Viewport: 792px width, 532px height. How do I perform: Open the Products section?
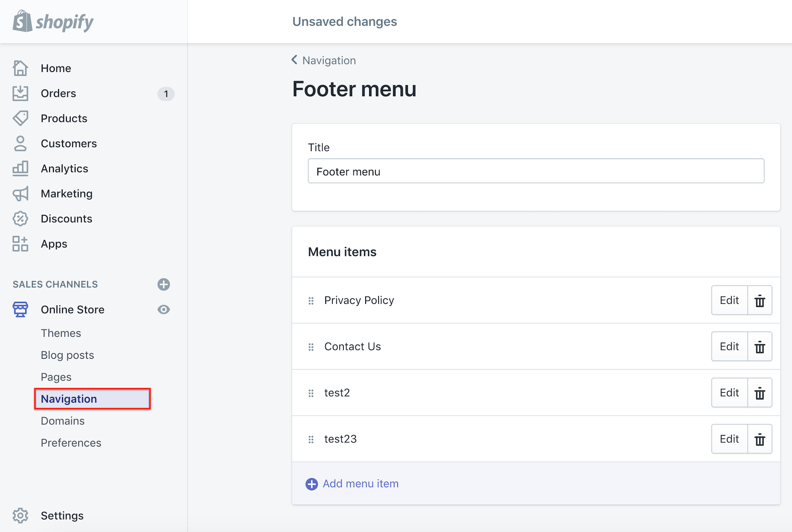[x=64, y=119]
